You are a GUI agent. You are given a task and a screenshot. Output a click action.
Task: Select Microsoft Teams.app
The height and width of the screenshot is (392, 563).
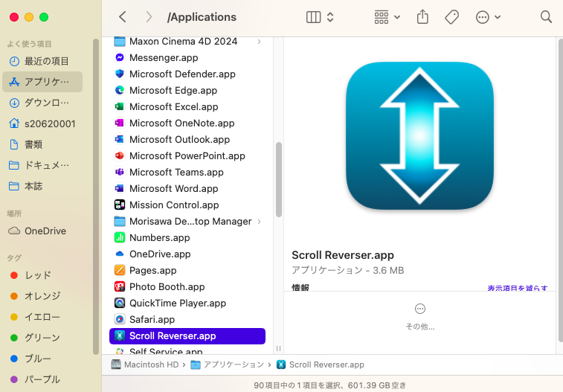coord(187,173)
